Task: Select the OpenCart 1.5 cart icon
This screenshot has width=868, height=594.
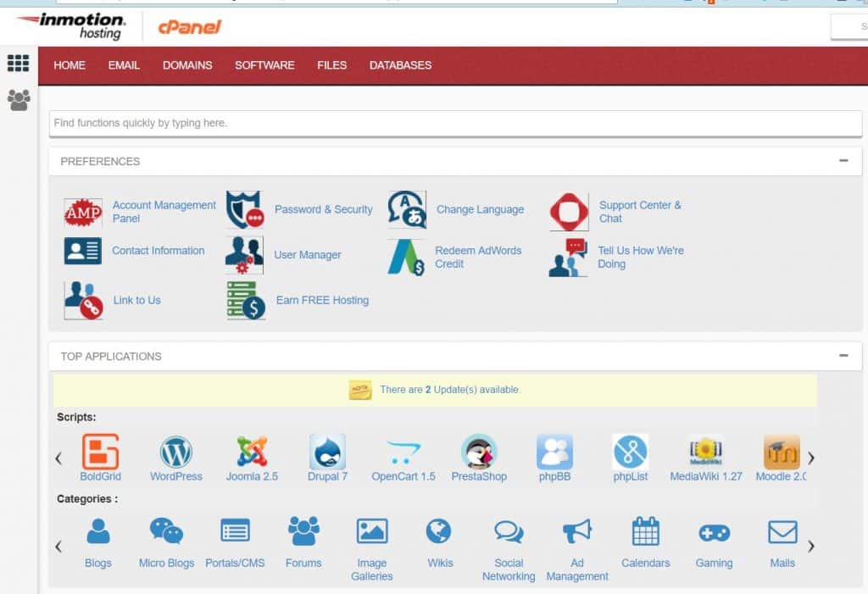Action: (x=403, y=452)
